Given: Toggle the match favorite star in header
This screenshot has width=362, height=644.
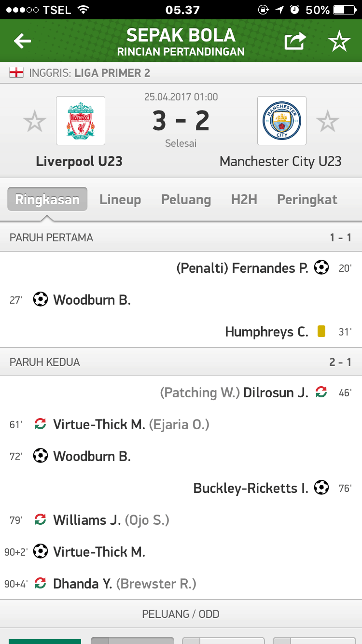Looking at the screenshot, I should coord(339,42).
